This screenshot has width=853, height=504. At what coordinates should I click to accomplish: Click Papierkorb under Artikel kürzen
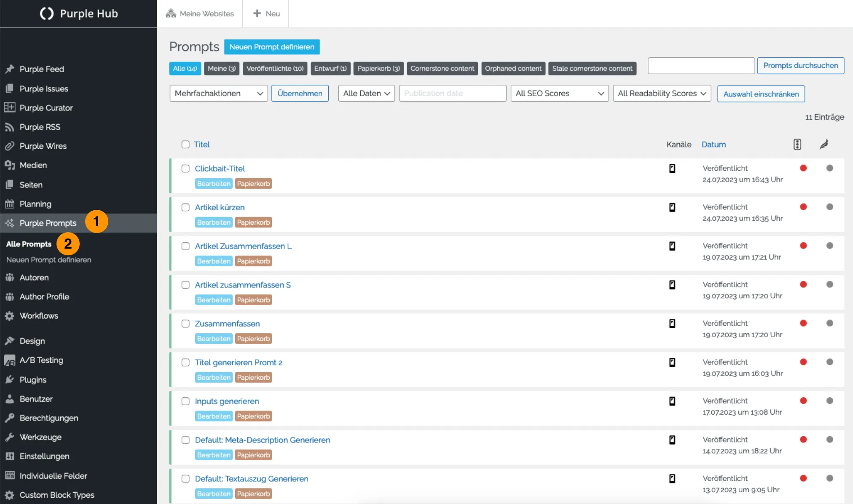pos(253,223)
